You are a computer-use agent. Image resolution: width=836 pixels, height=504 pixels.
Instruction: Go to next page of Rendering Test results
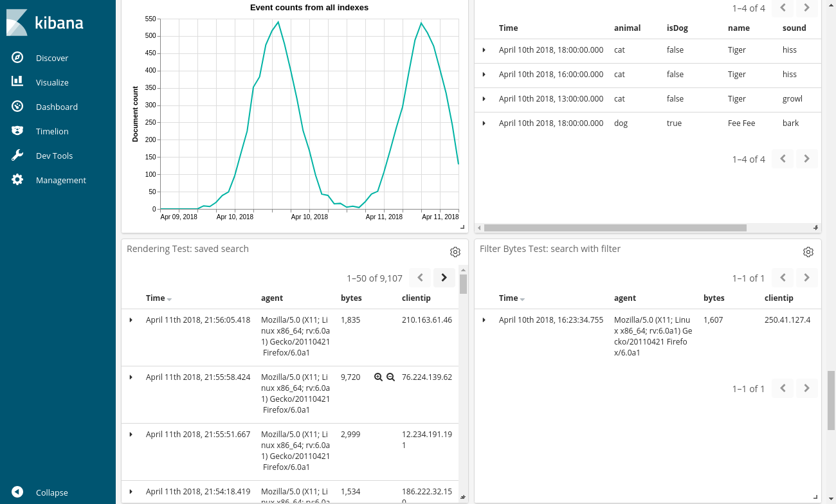tap(444, 277)
